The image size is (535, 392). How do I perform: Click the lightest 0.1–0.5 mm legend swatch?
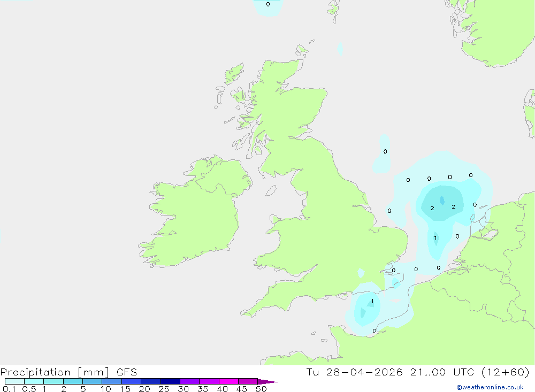pyautogui.click(x=14, y=381)
